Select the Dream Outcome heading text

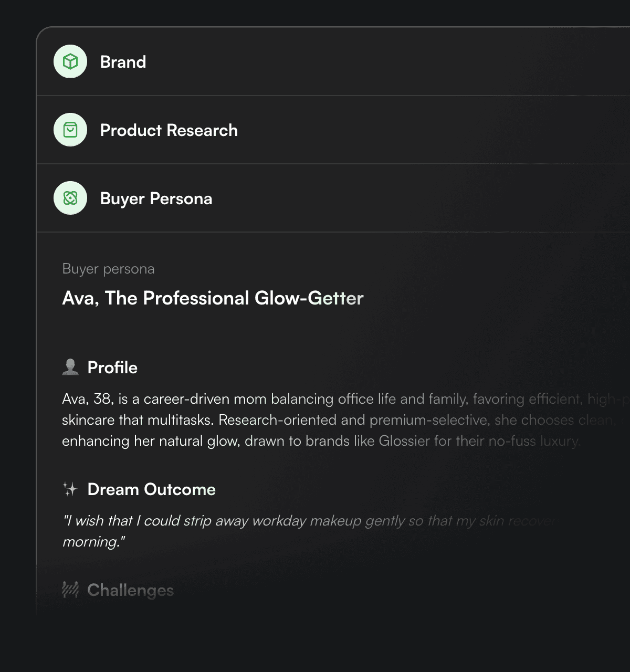(x=152, y=489)
